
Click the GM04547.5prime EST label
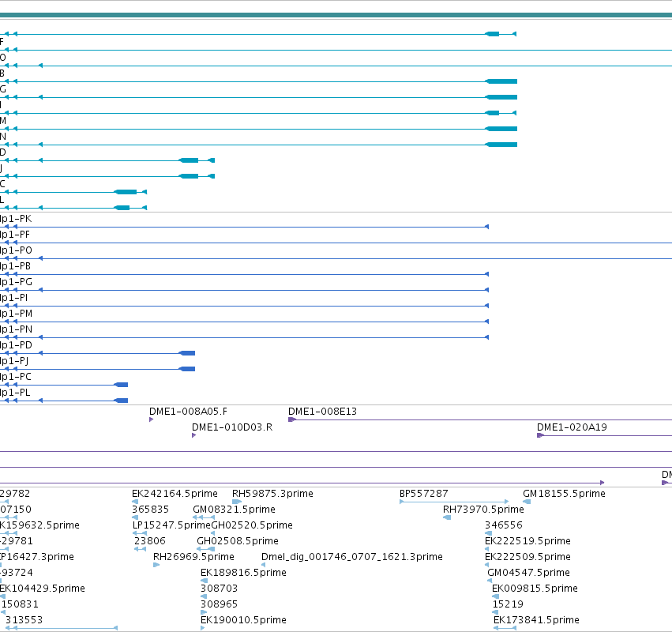tap(528, 574)
